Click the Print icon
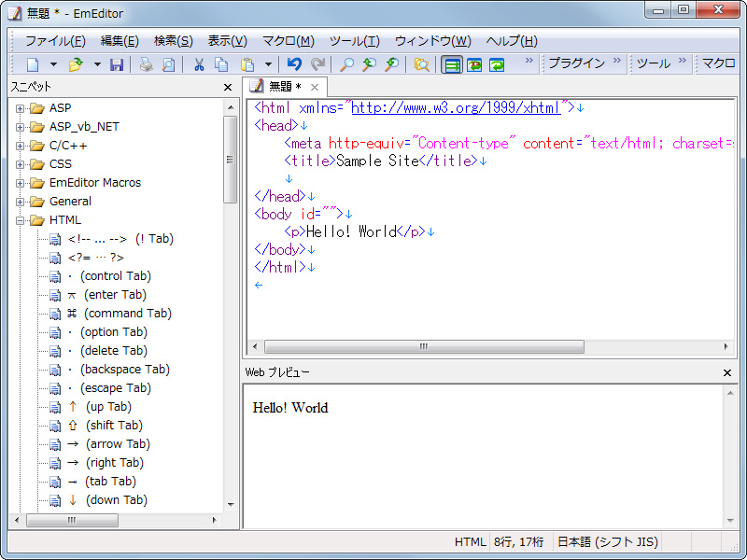This screenshot has width=747, height=560. (x=145, y=64)
